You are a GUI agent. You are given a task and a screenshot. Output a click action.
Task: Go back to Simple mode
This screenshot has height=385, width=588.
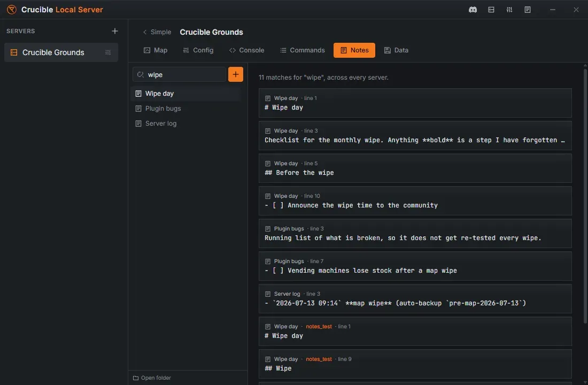(157, 32)
